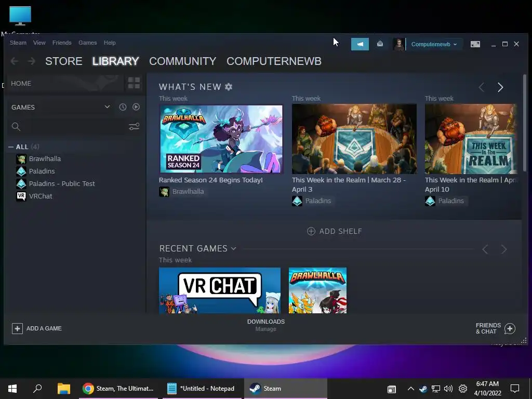Switch to the Chrome Steam taskbar window

[118, 389]
